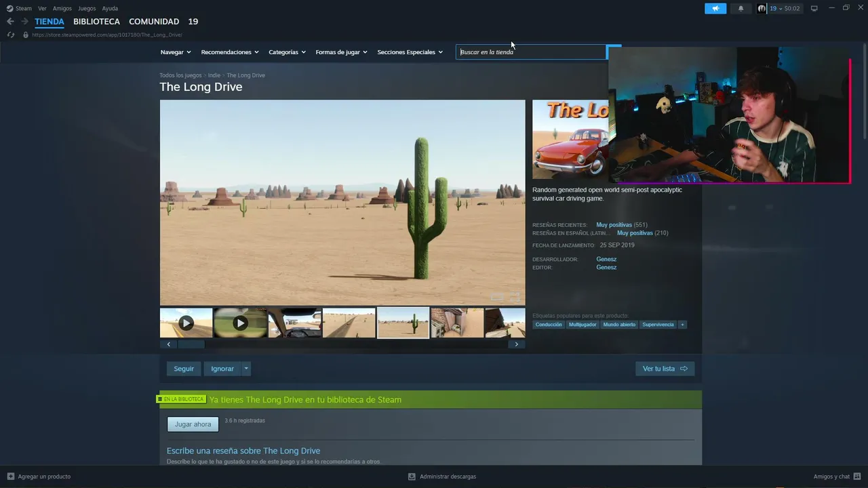Viewport: 868px width, 488px height.
Task: Click the Ignorar button
Action: click(222, 369)
